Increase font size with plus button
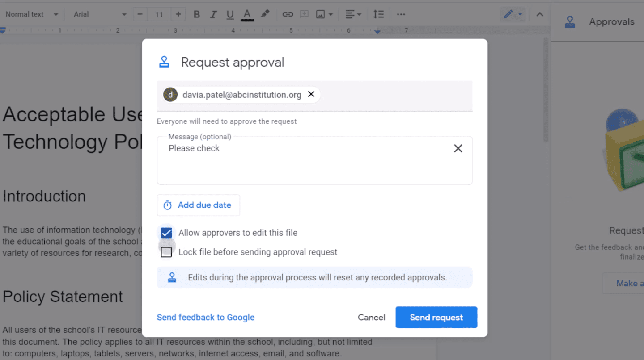This screenshot has height=360, width=644. click(x=178, y=14)
